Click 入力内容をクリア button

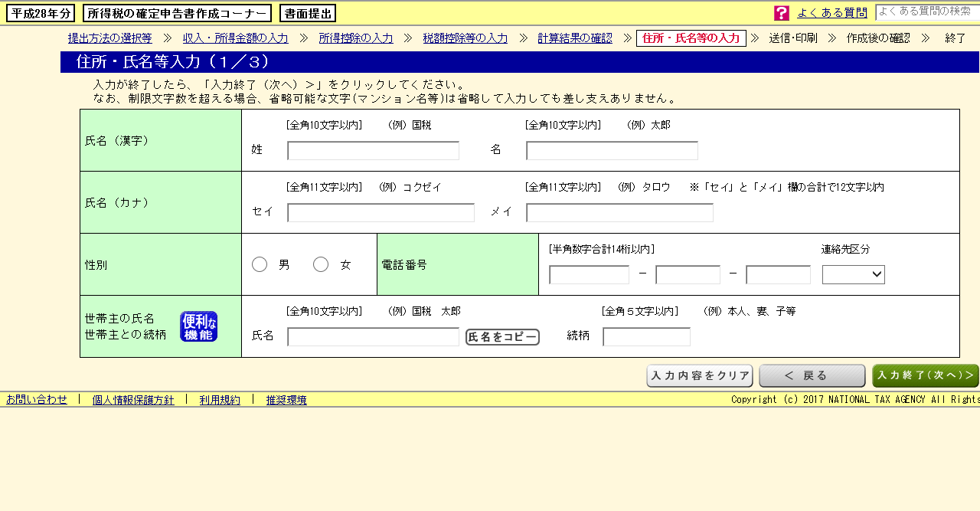[x=700, y=375]
